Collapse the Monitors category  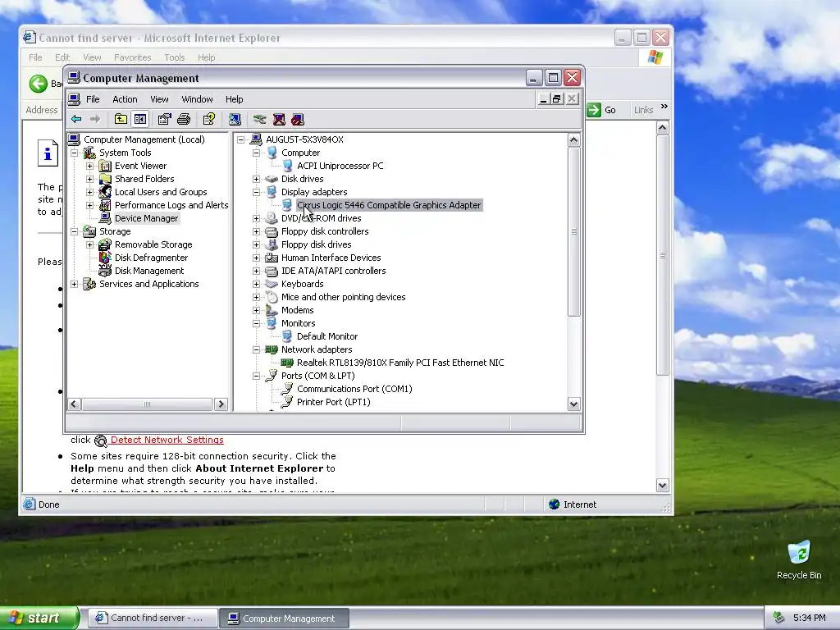pos(257,323)
